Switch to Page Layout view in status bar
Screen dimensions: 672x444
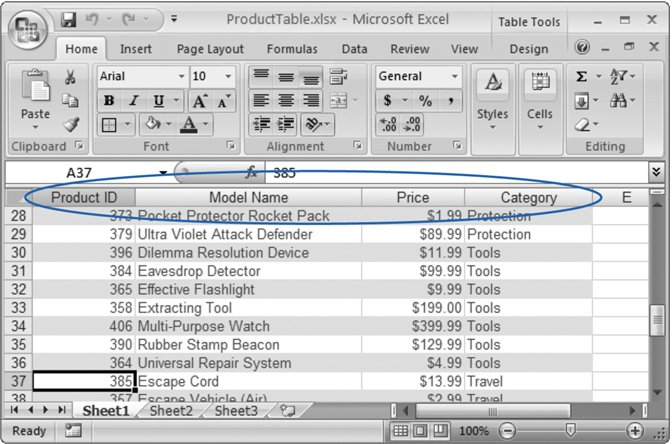(x=422, y=431)
